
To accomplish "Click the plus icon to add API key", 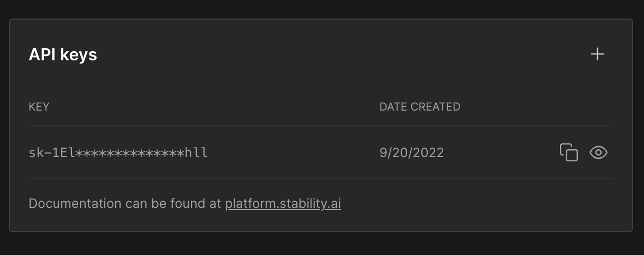I will pyautogui.click(x=597, y=54).
